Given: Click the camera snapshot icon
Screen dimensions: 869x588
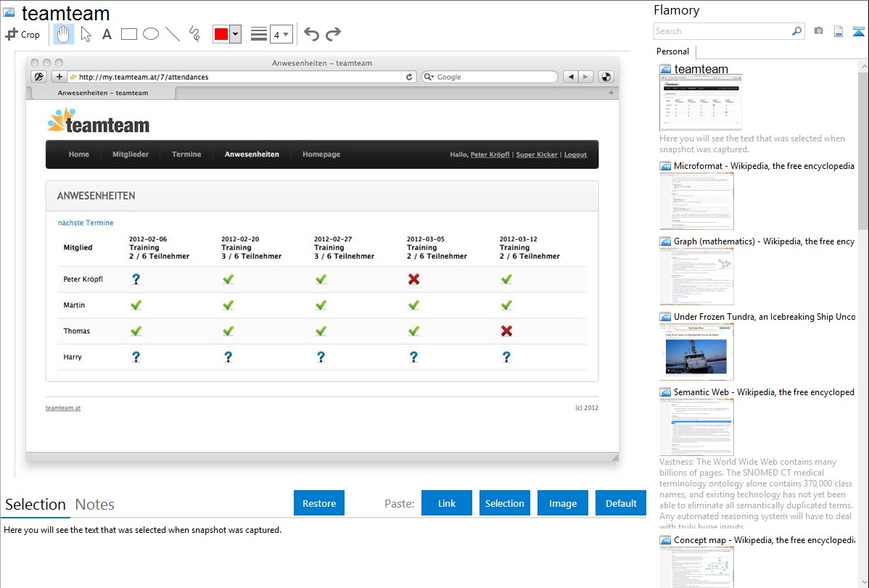Looking at the screenshot, I should 818,31.
